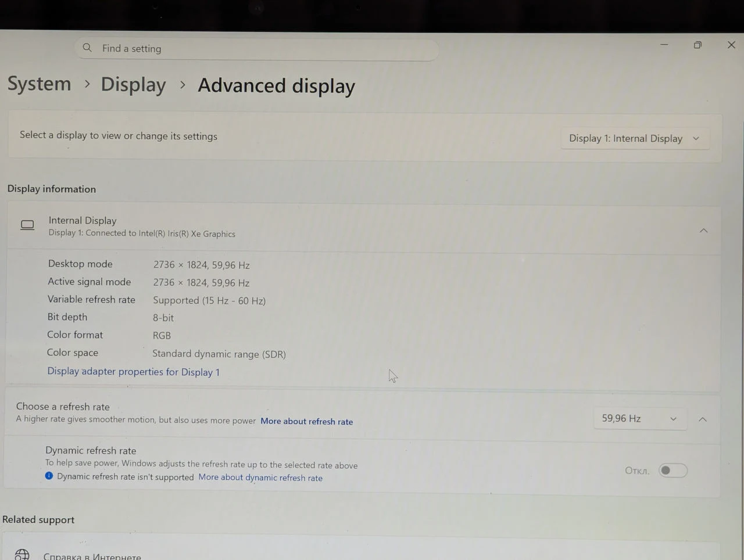Image resolution: width=744 pixels, height=560 pixels.
Task: Click the Standard dynamic range (SDR) value
Action: [x=219, y=354]
